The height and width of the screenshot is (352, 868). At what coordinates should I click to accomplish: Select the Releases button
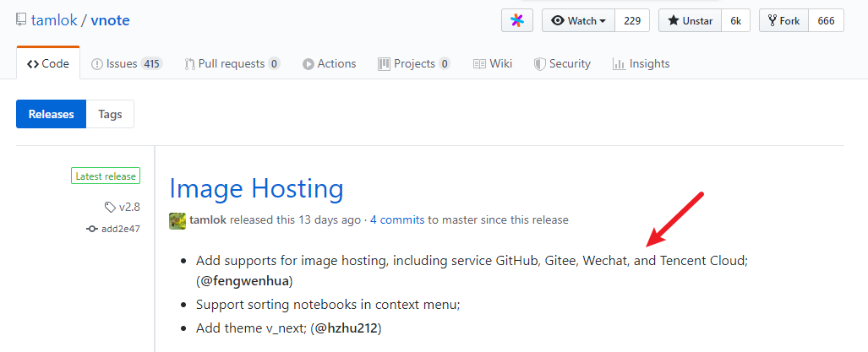pos(51,115)
